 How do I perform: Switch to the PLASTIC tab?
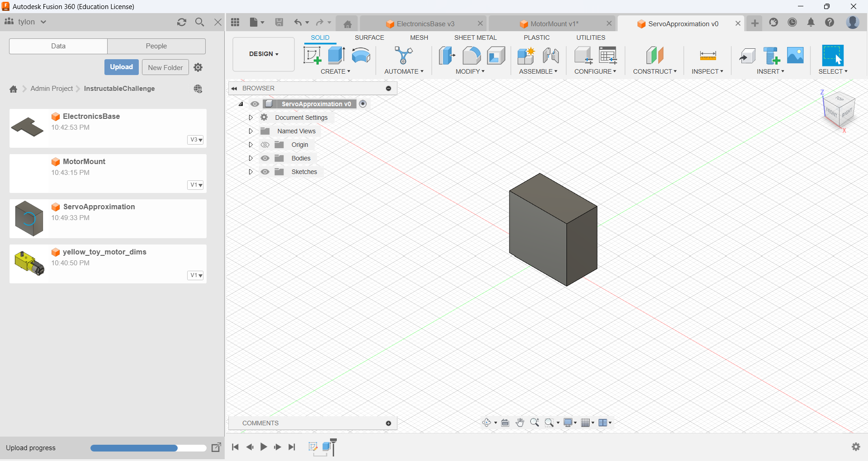pos(537,38)
